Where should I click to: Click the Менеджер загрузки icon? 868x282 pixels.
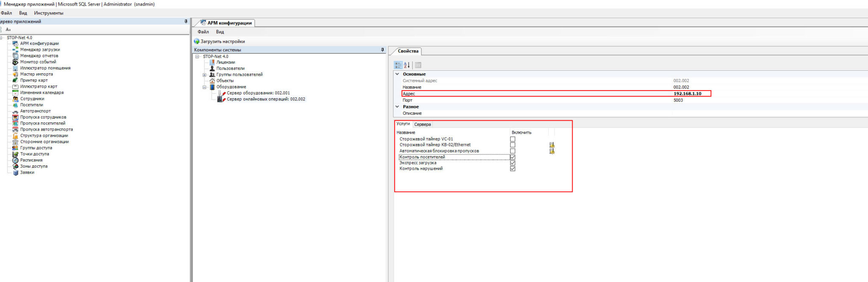[x=15, y=50]
